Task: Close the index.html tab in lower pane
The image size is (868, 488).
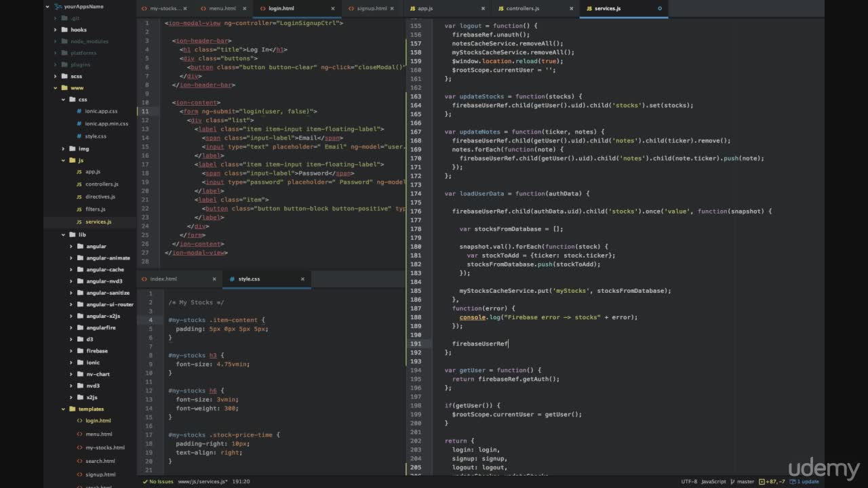Action: tap(214, 279)
